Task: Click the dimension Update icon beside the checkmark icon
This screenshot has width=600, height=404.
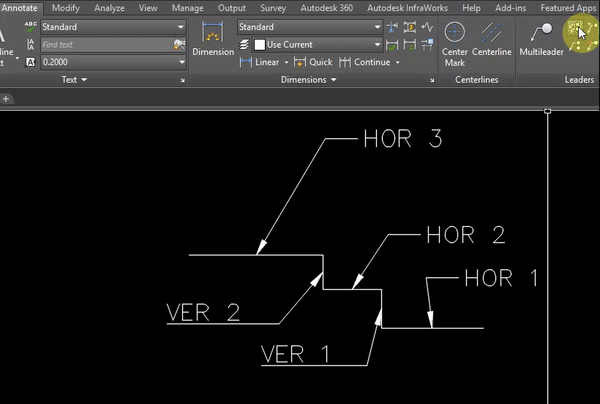Action: point(409,45)
